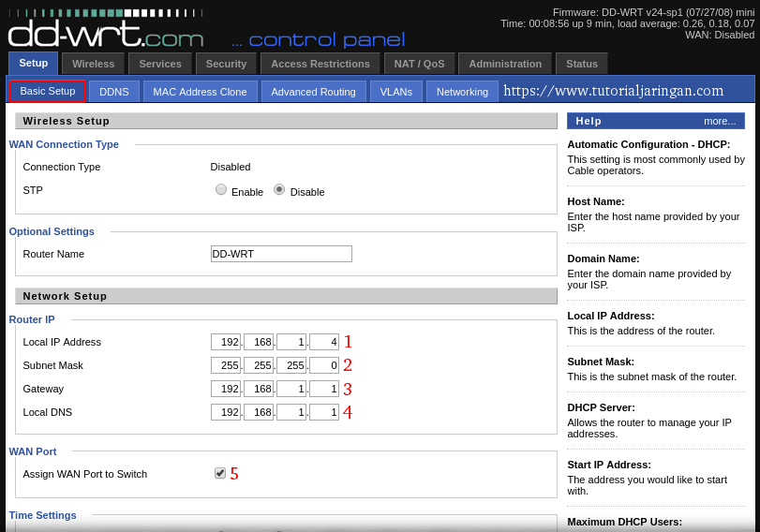
Task: Open the Help more... link
Action: point(720,121)
